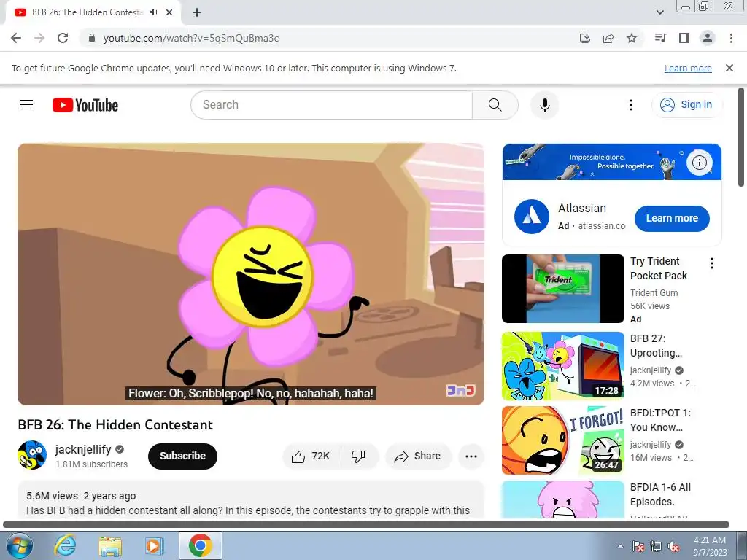Open Trident Pocket Pack ad thumbnail

point(562,289)
